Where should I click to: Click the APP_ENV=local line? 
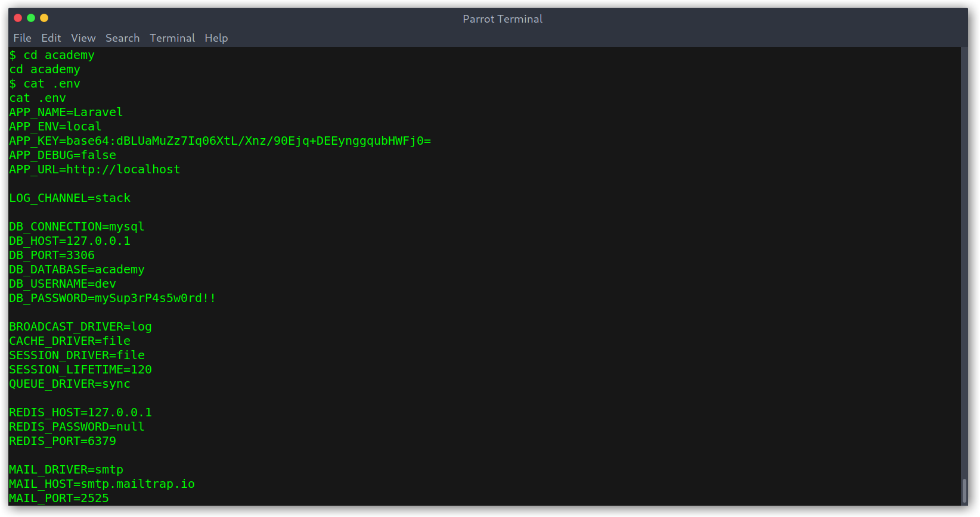(55, 127)
